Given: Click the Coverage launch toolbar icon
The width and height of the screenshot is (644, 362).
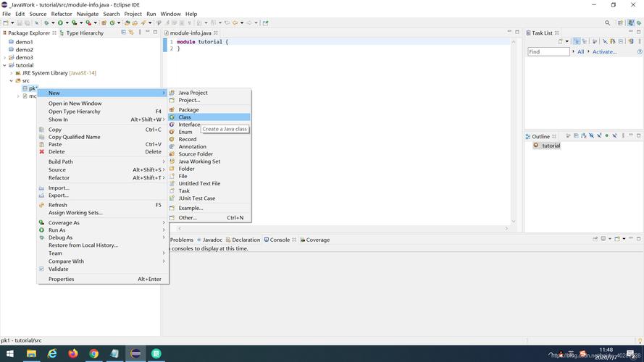Looking at the screenshot, I should (x=75, y=23).
